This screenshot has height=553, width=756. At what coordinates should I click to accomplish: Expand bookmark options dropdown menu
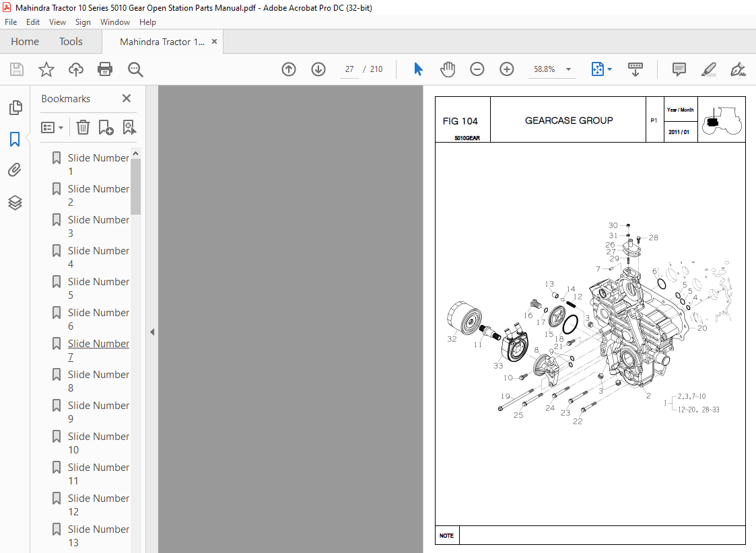pyautogui.click(x=53, y=127)
